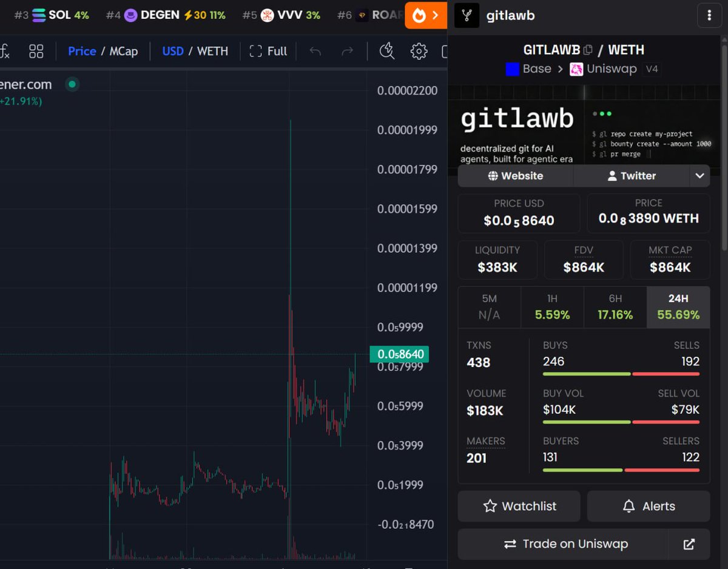Select the 6H timeframe tab
The image size is (728, 569).
pyautogui.click(x=615, y=307)
